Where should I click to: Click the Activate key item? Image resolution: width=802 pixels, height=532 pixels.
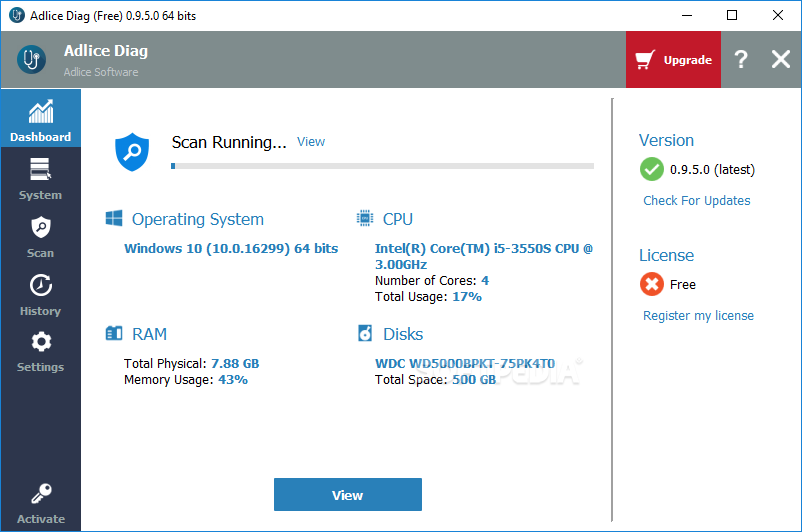tap(40, 504)
